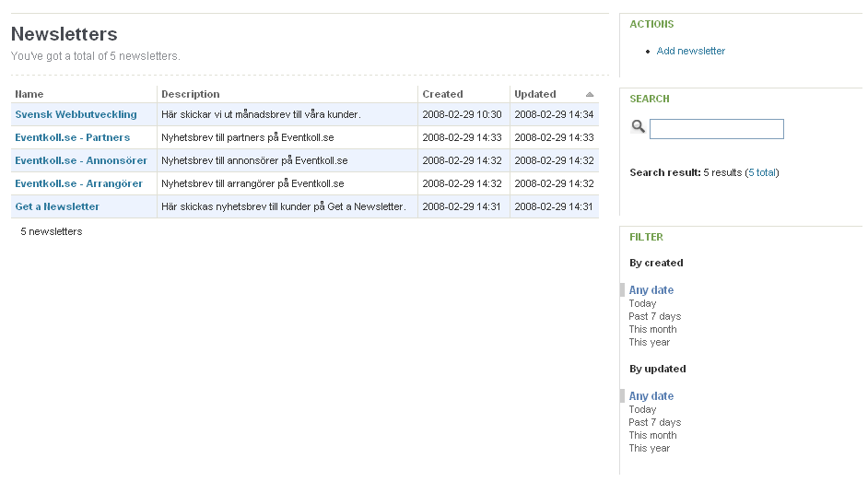Filter updated by Past 7 days
This screenshot has width=868, height=482.
[655, 422]
